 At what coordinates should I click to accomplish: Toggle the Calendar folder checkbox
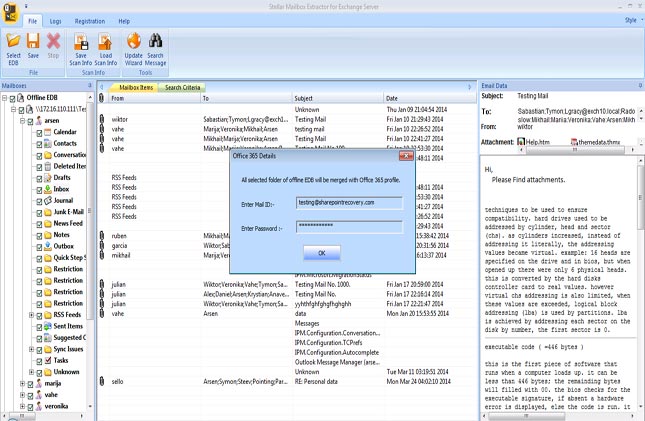tap(39, 133)
